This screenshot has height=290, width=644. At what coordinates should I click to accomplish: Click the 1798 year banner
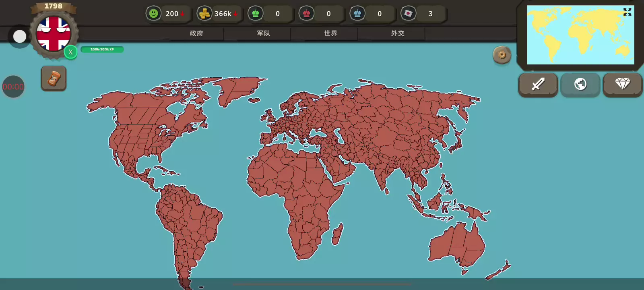point(54,6)
